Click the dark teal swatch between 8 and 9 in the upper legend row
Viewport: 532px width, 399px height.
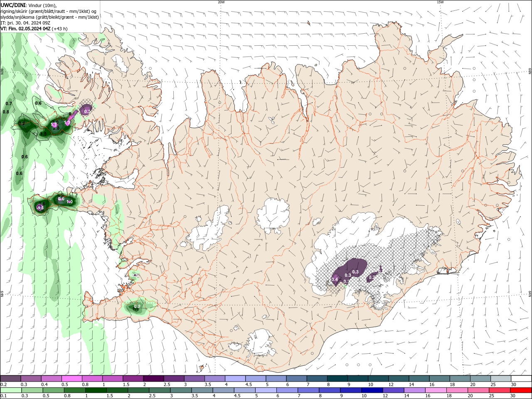click(x=337, y=379)
